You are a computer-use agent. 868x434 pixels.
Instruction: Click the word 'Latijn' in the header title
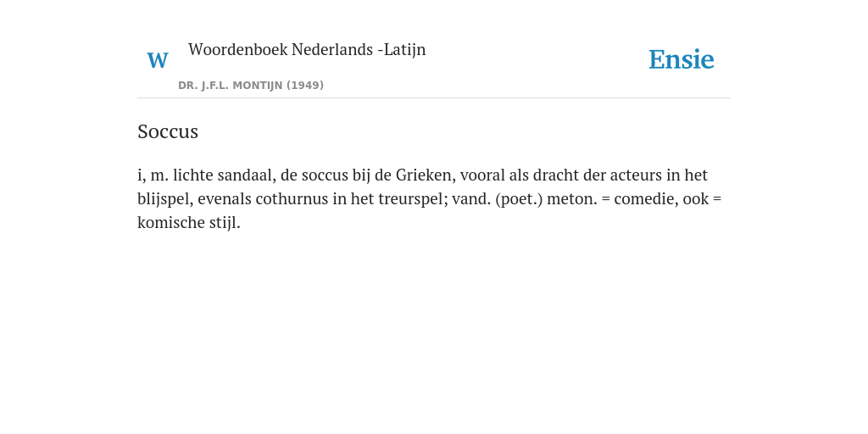(x=404, y=50)
